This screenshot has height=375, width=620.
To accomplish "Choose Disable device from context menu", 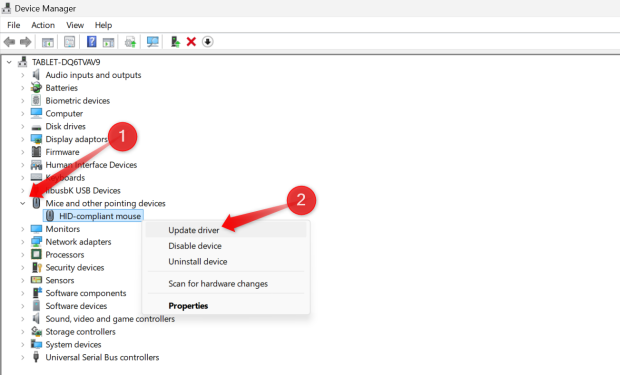I will 226,246.
